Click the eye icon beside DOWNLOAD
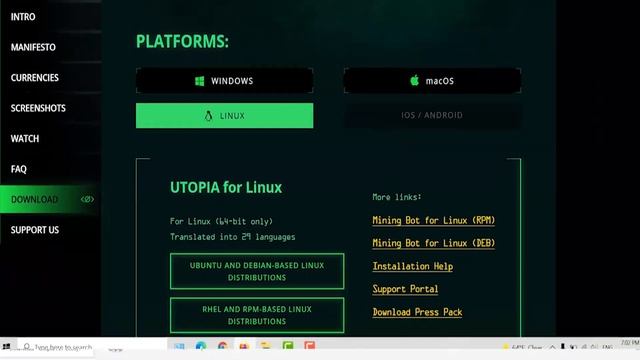The image size is (640, 360). pyautogui.click(x=87, y=199)
